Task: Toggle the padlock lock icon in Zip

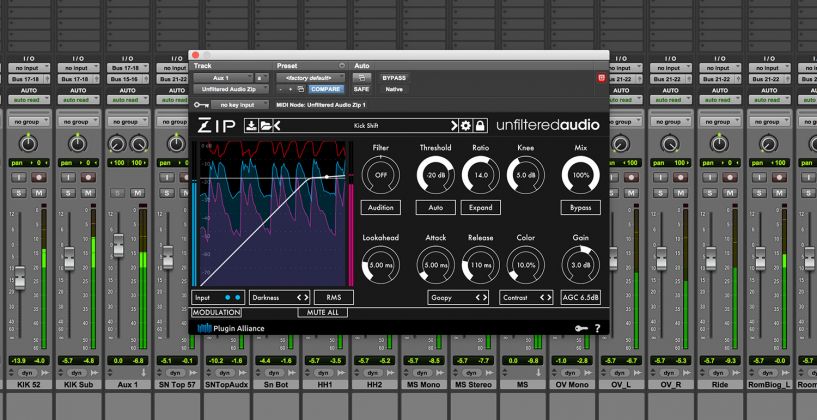Action: (479, 126)
